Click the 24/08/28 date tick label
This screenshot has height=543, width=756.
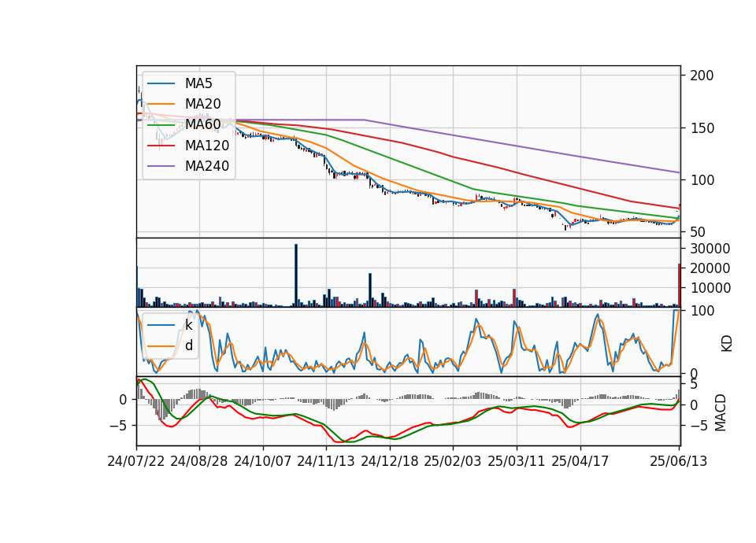(199, 461)
